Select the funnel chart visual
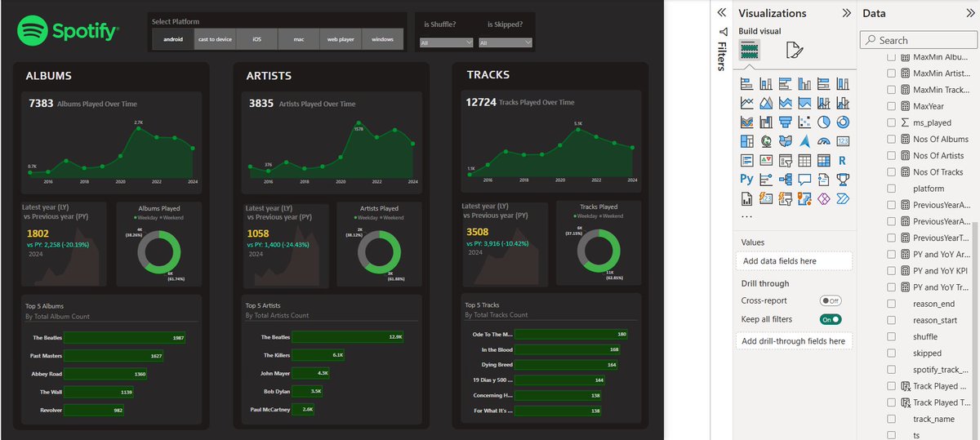The width and height of the screenshot is (980, 440). point(786,122)
